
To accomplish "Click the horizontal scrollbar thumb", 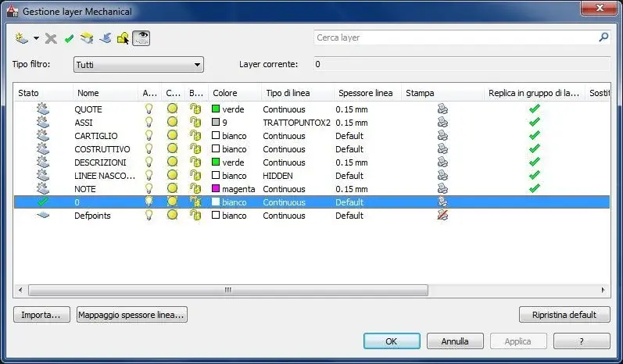I will click(x=228, y=290).
